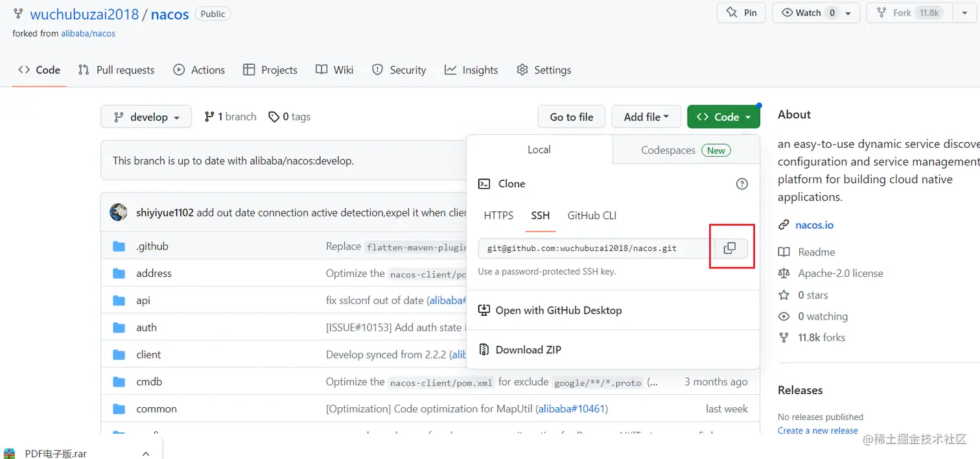
Task: Go to file
Action: pos(572,117)
